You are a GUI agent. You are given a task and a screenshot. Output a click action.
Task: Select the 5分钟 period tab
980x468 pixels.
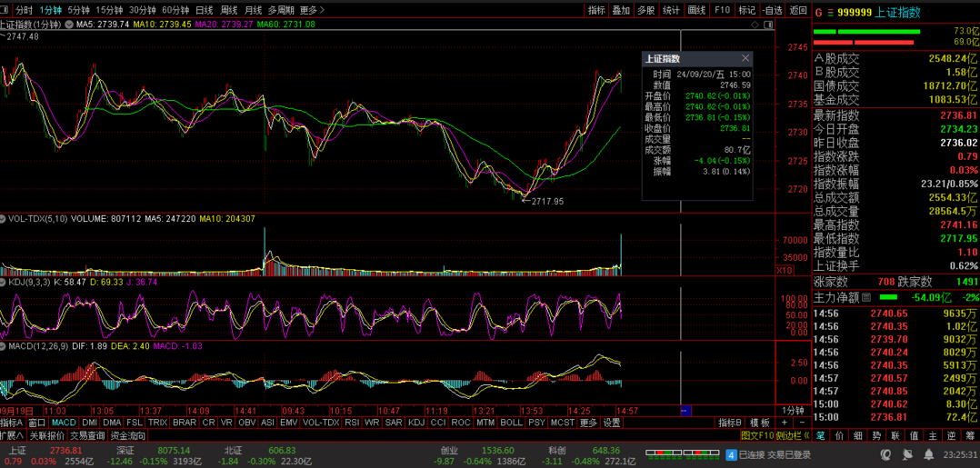pyautogui.click(x=79, y=10)
